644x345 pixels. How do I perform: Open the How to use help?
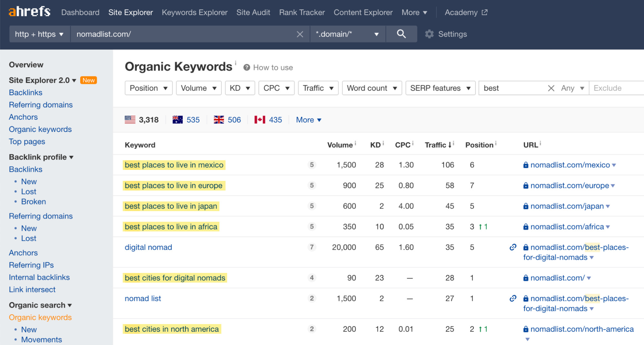[268, 68]
